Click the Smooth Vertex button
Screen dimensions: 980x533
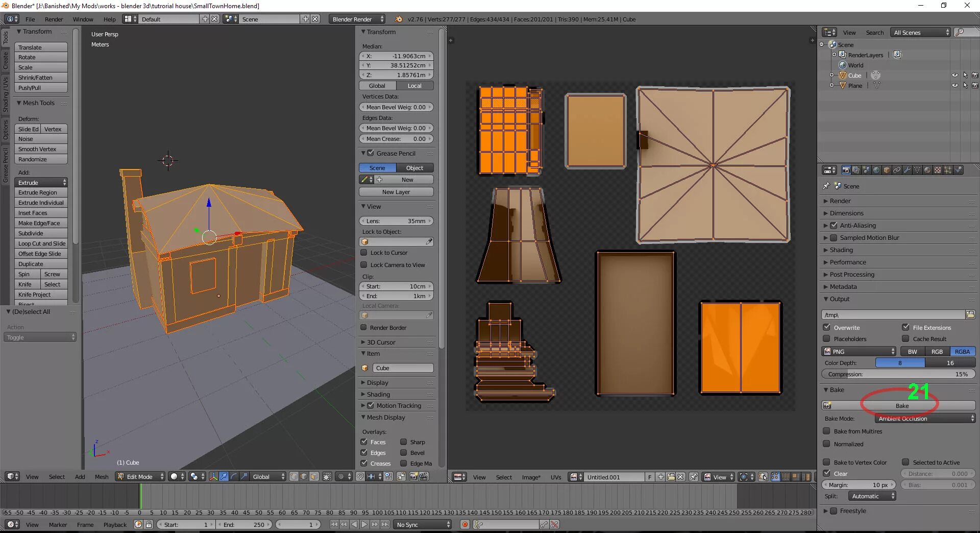point(41,149)
